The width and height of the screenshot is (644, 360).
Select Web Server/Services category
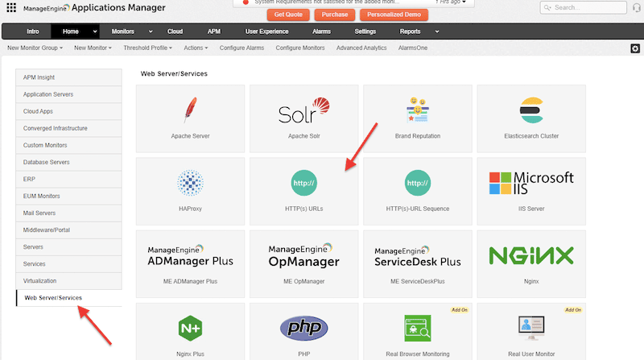point(68,298)
